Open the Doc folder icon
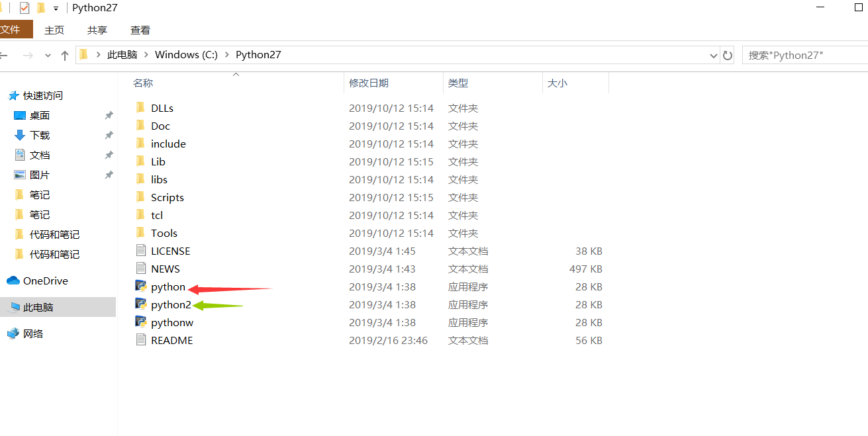This screenshot has height=436, width=868. (x=140, y=125)
